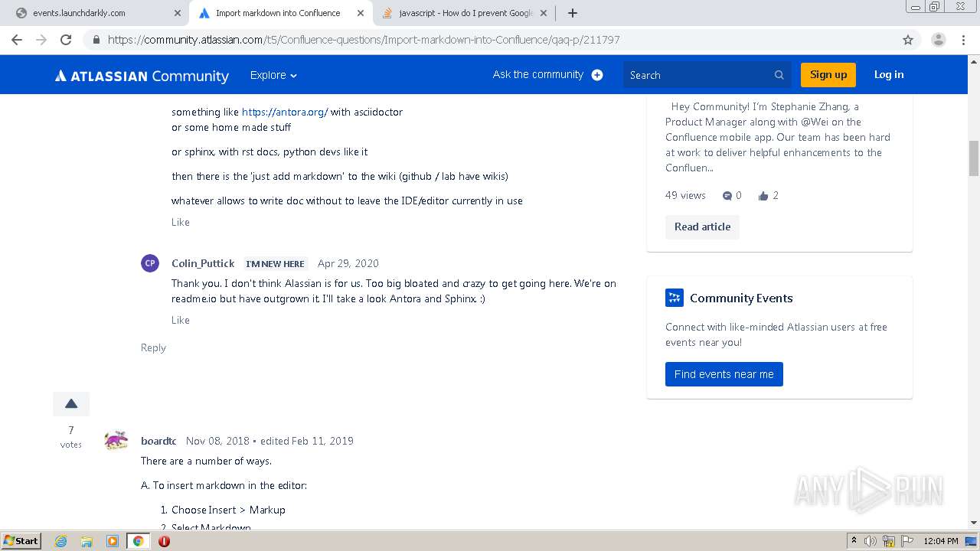
Task: Open the https://antora.org/ link
Action: click(x=285, y=112)
